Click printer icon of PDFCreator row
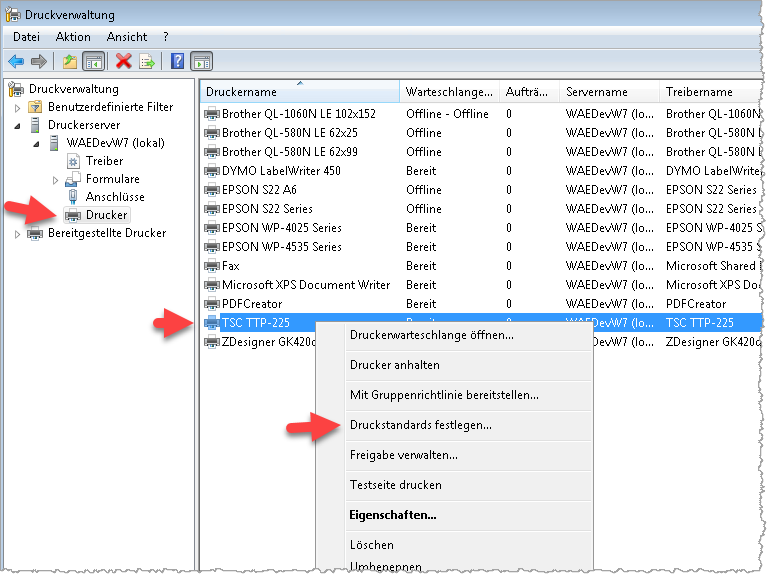Image resolution: width=768 pixels, height=578 pixels. (x=212, y=304)
